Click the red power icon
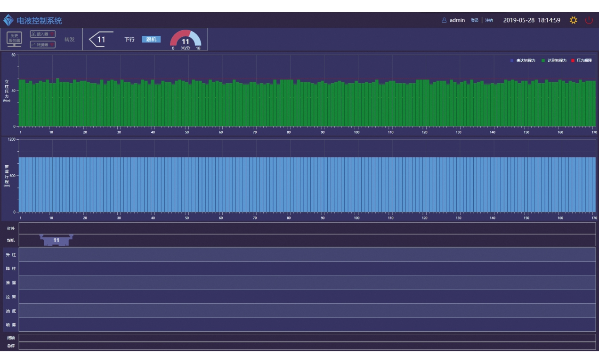 point(589,20)
